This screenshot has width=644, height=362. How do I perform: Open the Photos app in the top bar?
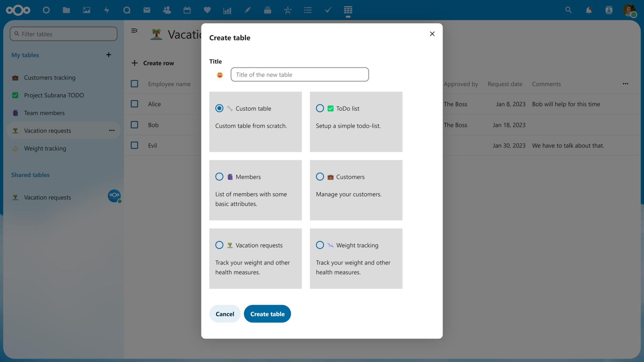(x=86, y=10)
